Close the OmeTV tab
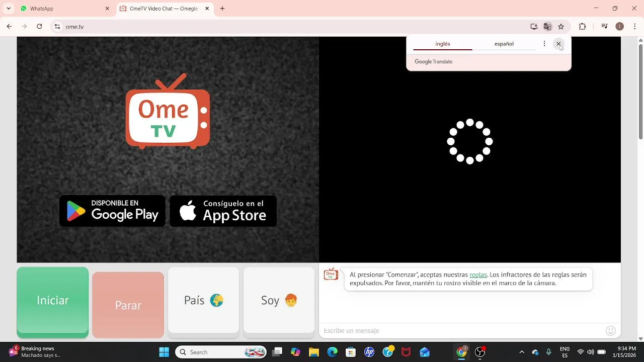 (207, 9)
